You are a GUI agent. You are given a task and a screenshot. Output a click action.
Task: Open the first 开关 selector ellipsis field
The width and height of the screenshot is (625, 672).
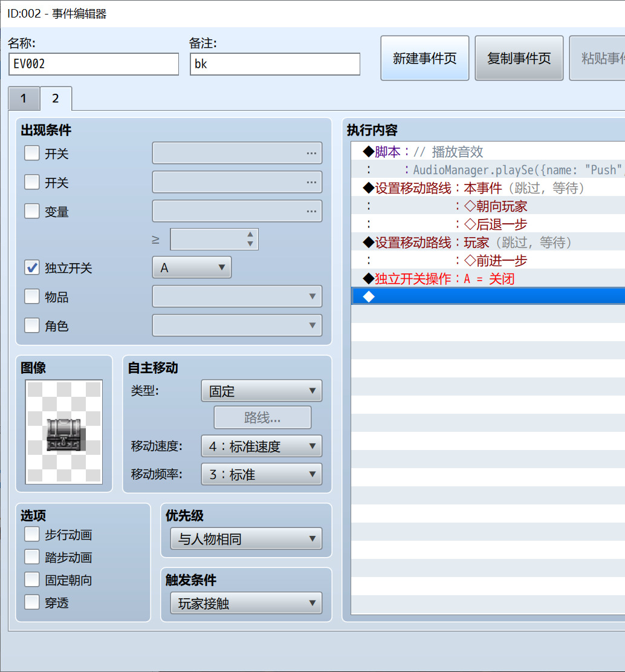click(237, 153)
